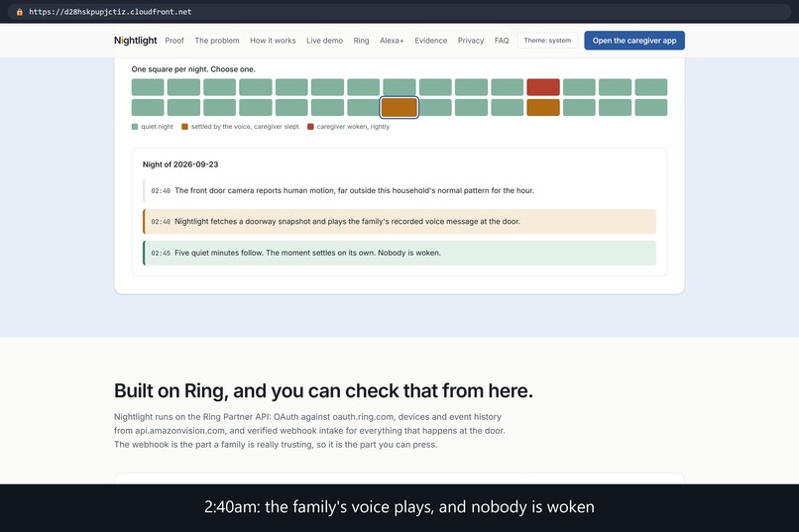This screenshot has width=799, height=532.
Task: Navigate to the Alexa+ section
Action: tap(392, 41)
